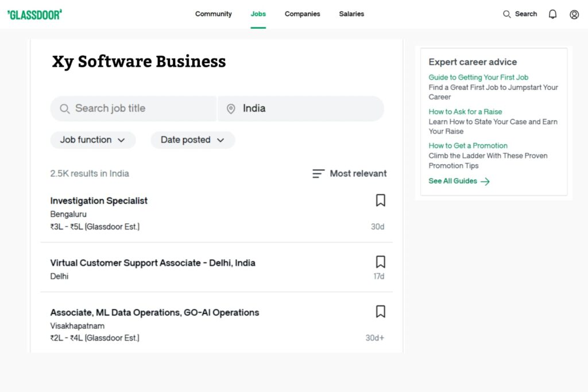Click the arrow beside See All Guides
Screen dimensions: 588x392
coord(485,181)
